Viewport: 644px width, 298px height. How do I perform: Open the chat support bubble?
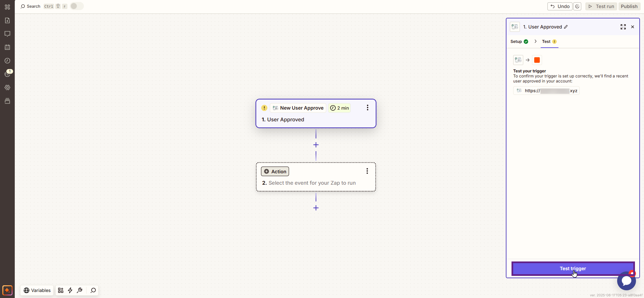(626, 281)
